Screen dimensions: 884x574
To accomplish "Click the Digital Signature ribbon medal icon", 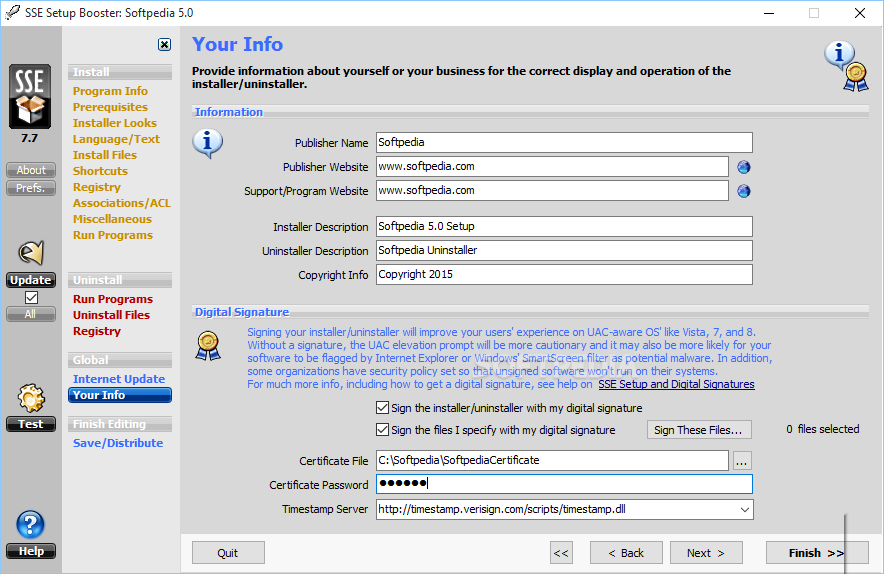I will coord(208,346).
